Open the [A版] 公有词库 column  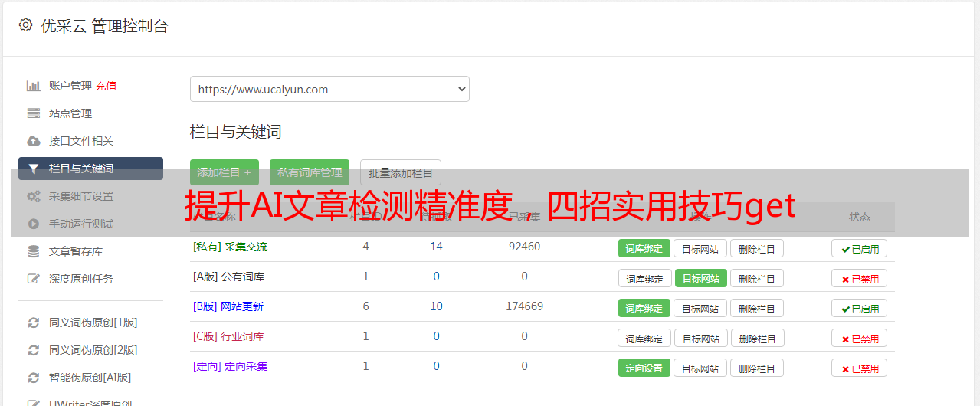tap(228, 277)
